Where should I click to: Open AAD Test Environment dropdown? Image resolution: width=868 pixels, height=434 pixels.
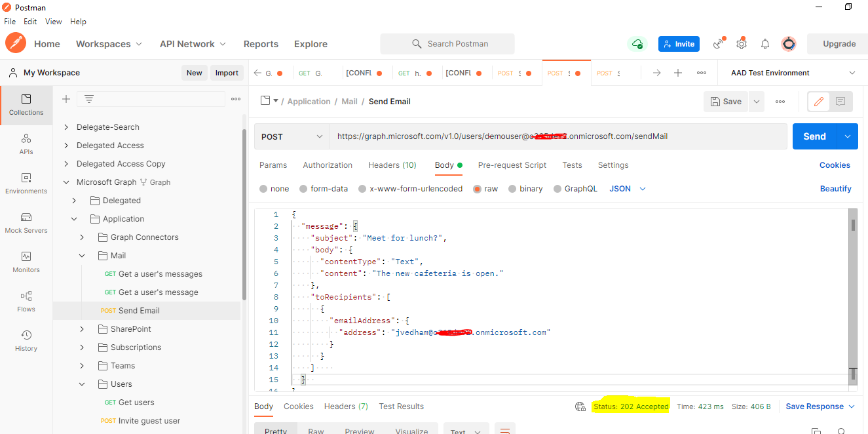pos(793,73)
